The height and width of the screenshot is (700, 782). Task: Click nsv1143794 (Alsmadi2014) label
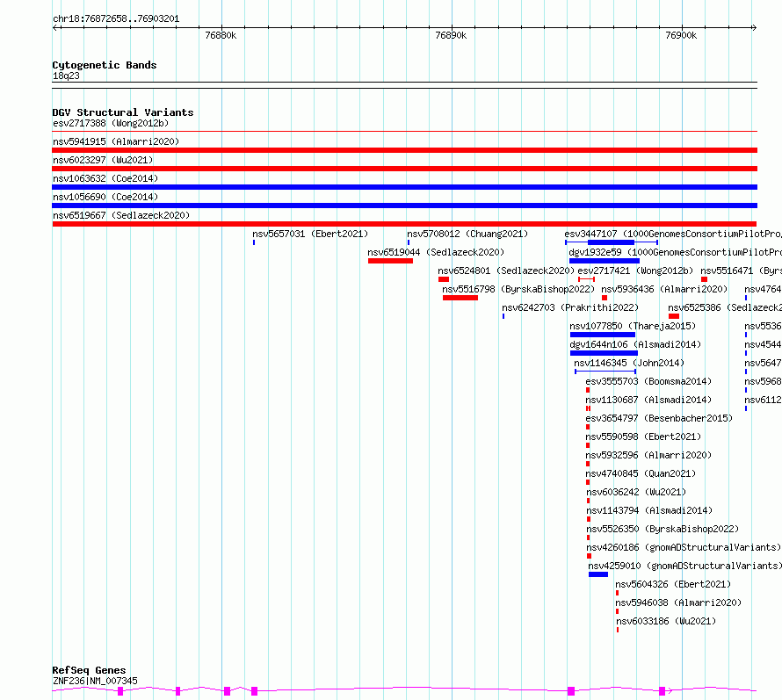(650, 510)
